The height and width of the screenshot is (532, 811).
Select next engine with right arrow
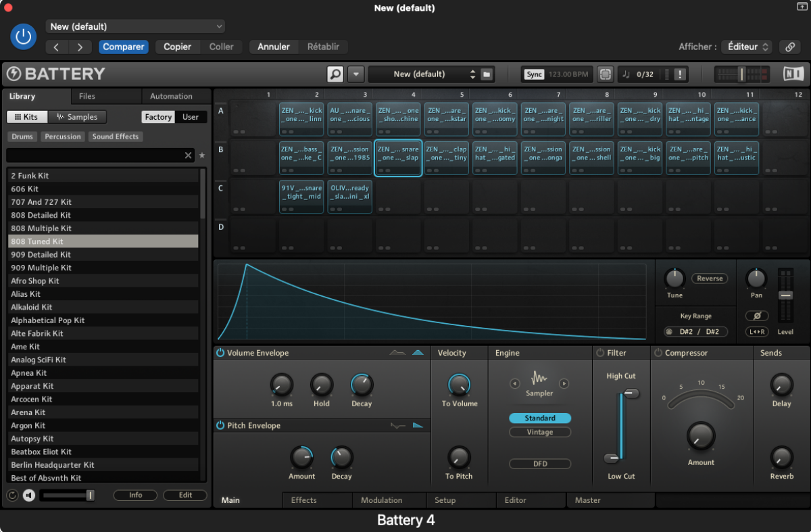[x=564, y=383]
